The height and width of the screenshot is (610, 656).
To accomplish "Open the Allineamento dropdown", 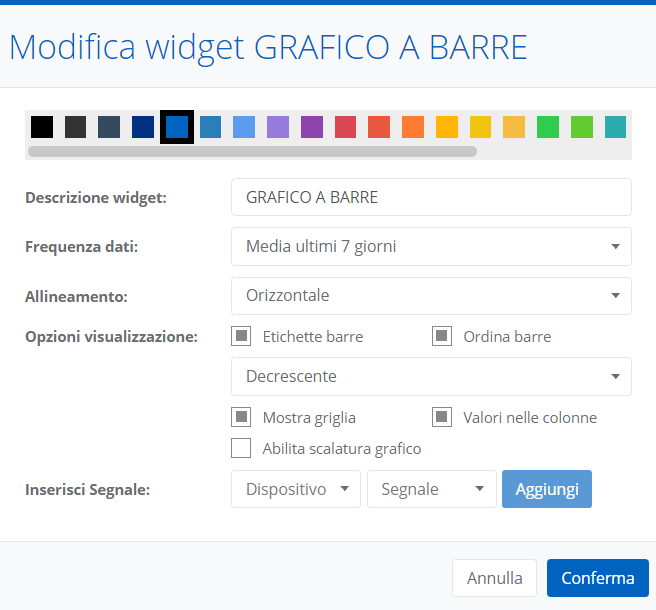I will tap(431, 296).
